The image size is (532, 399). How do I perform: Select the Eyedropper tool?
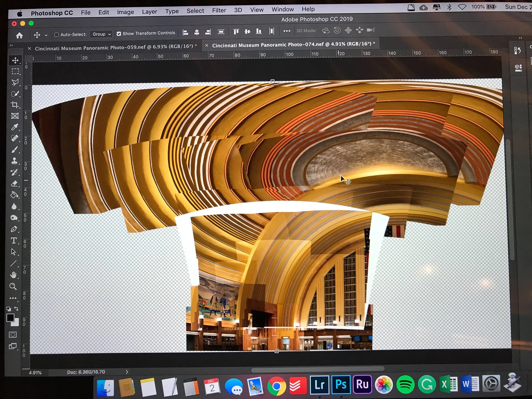(15, 127)
